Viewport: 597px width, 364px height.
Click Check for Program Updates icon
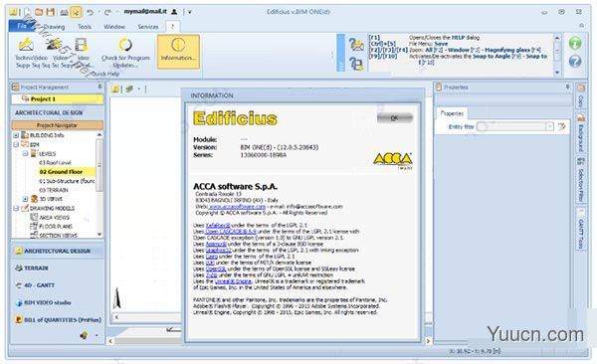[x=125, y=46]
